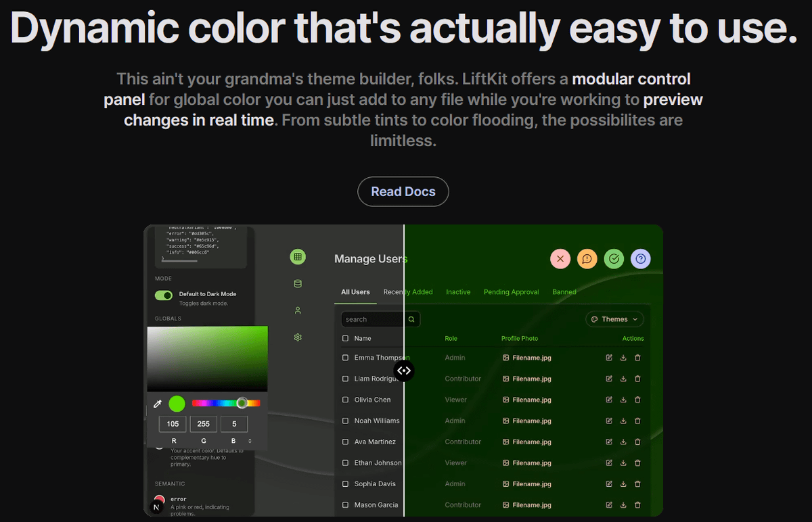Switch to the Pending Approval tab
This screenshot has width=812, height=522.
coord(511,292)
